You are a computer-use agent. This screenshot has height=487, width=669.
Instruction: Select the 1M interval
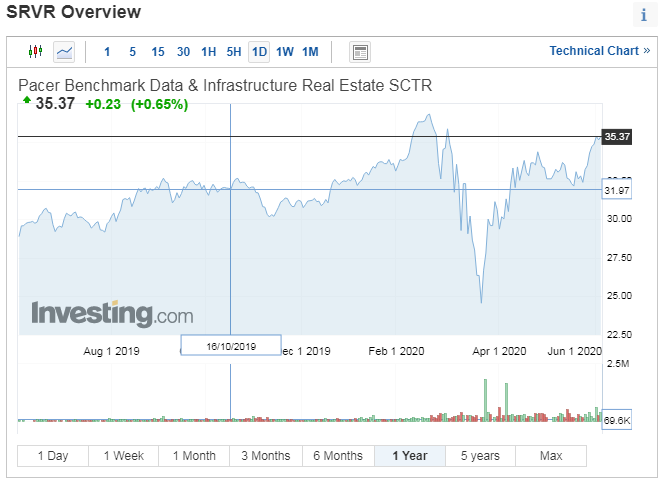(x=310, y=52)
